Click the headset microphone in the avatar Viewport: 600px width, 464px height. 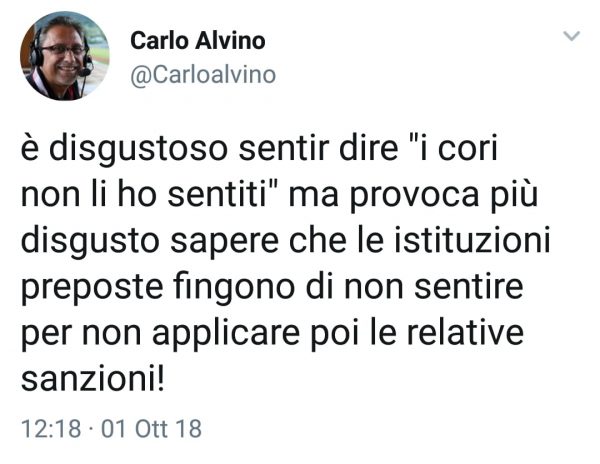click(x=84, y=71)
